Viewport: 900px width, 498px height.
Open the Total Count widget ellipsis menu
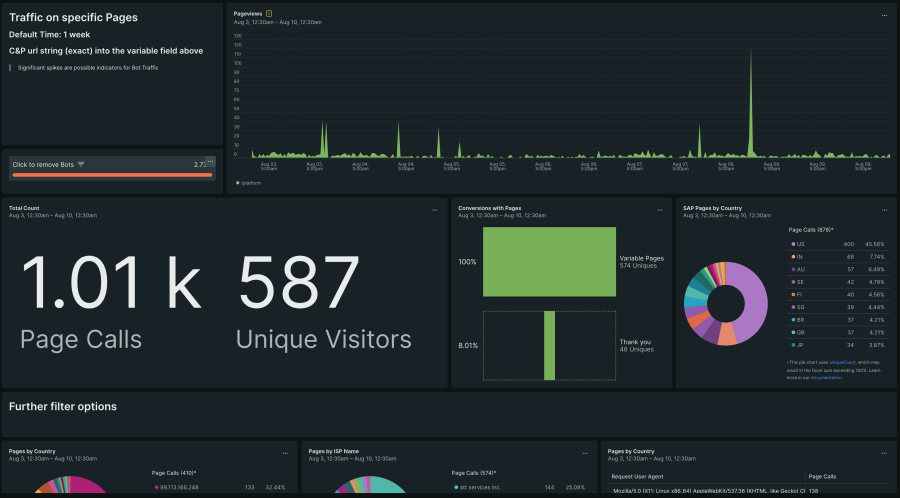click(435, 210)
